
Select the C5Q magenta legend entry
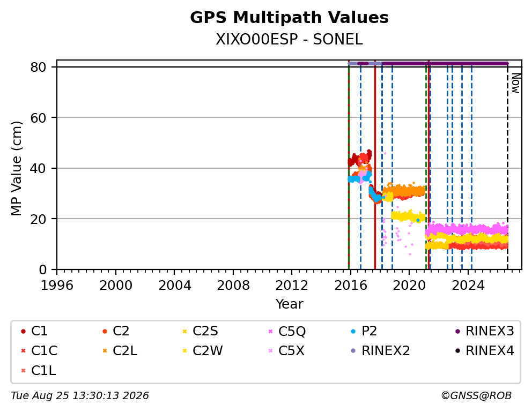pyautogui.click(x=287, y=331)
